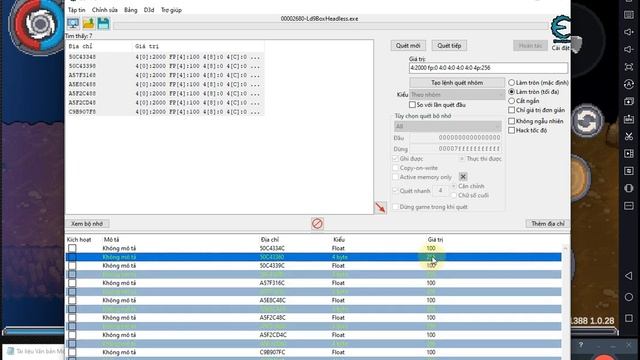Enable 'Hack tốc độ' checkbox
The image size is (640, 360).
511,131
